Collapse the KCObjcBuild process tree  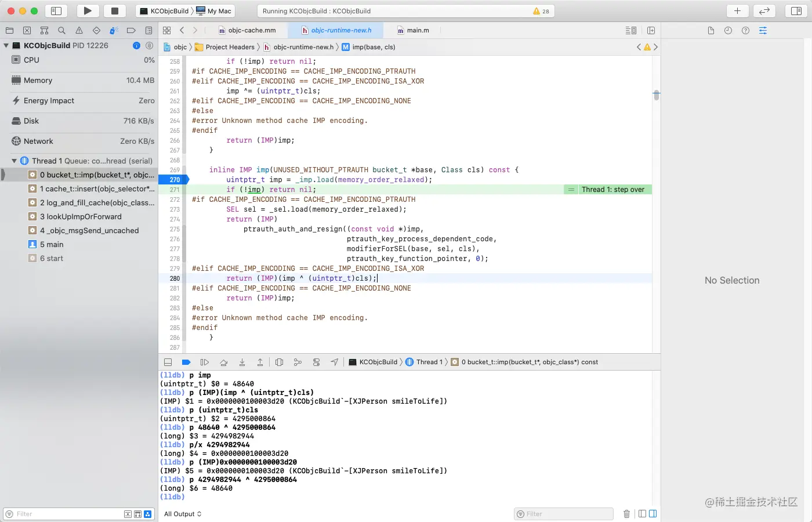coord(6,45)
